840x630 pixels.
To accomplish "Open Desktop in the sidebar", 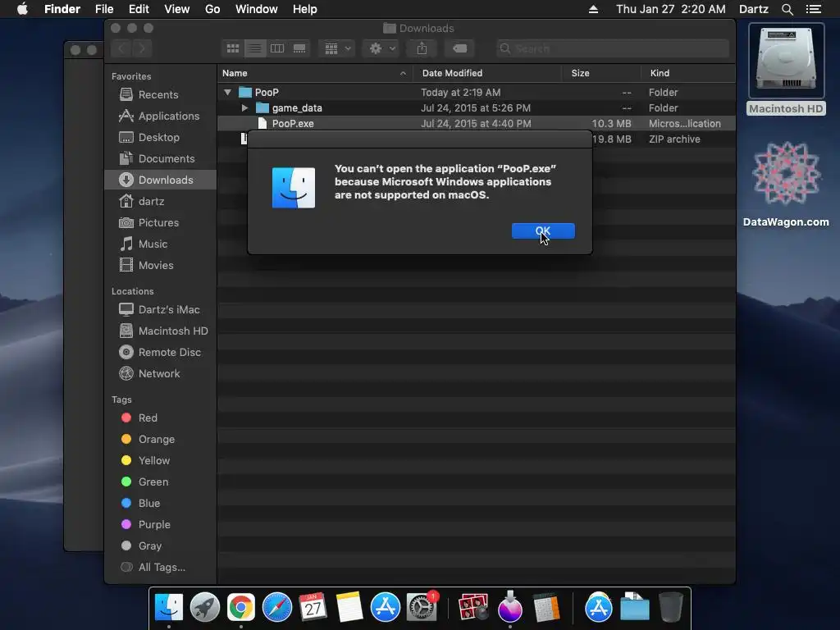I will point(161,138).
